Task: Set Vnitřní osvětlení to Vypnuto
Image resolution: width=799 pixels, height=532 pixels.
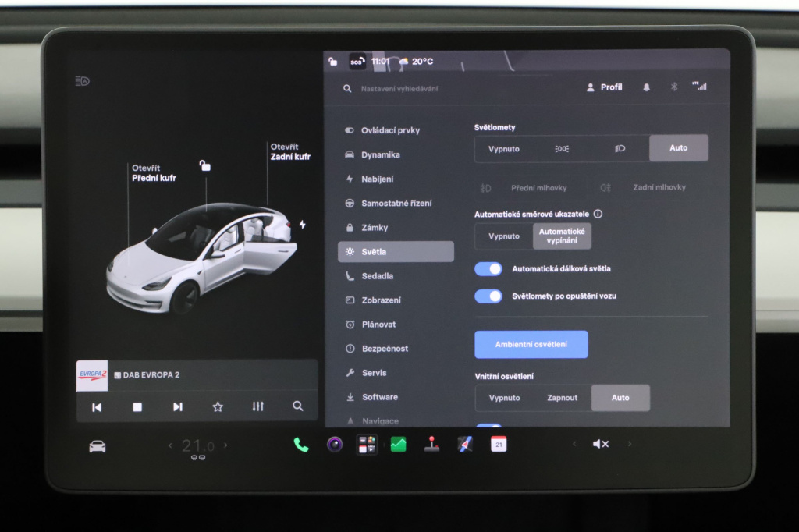Action: pos(505,398)
